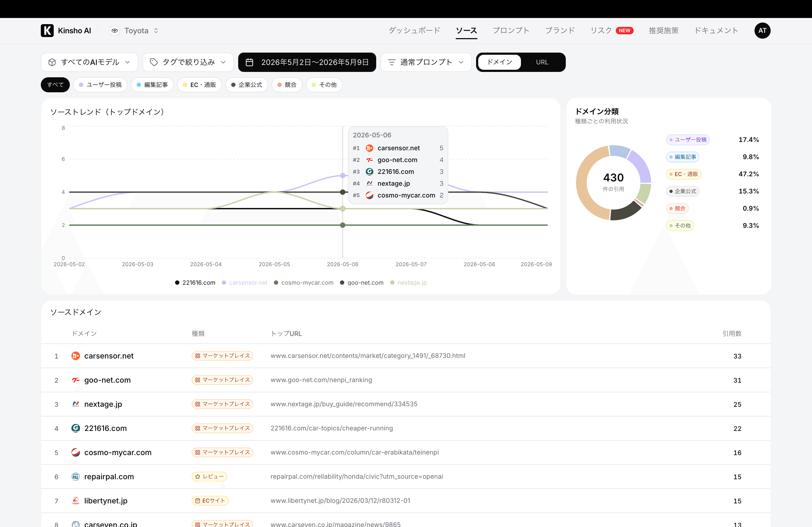
Task: Filter by 競合 category chip
Action: 287,85
